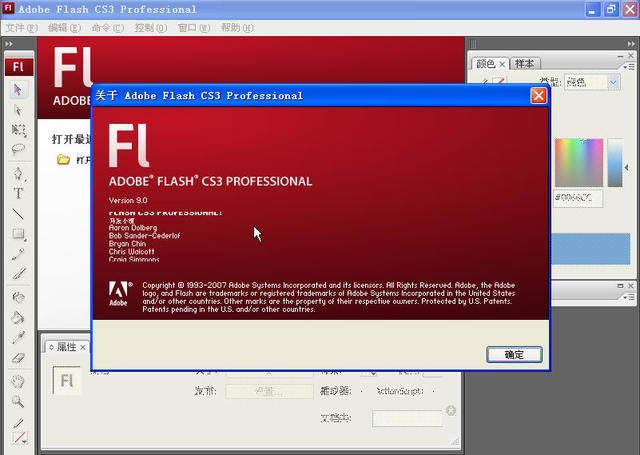640x455 pixels.
Task: Select the Subselection tool
Action: [x=18, y=110]
